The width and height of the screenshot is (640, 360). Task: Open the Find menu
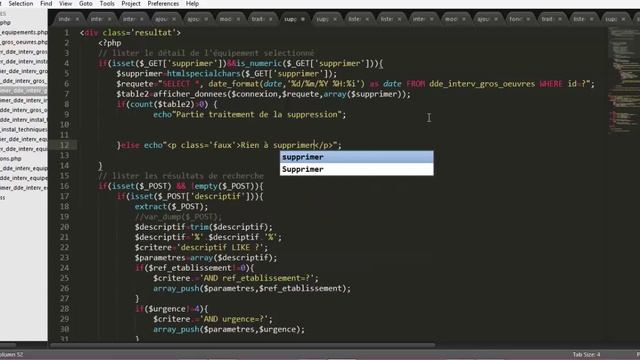(46, 4)
